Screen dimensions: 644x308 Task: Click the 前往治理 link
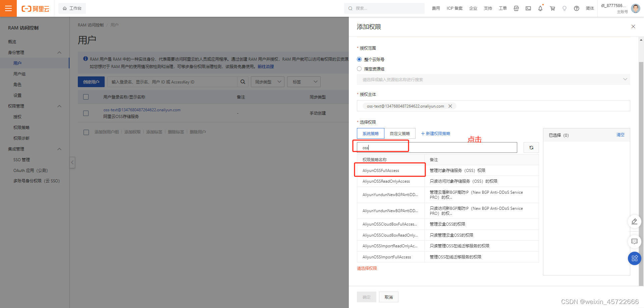tap(266, 67)
